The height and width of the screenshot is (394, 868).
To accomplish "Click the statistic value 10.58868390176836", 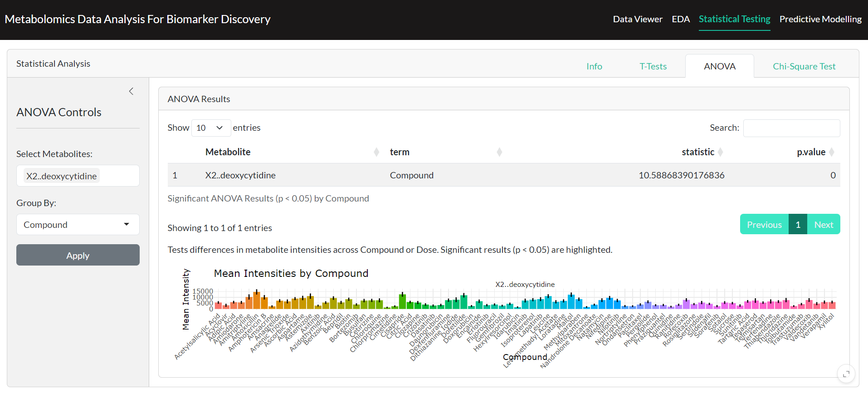I will pyautogui.click(x=681, y=175).
